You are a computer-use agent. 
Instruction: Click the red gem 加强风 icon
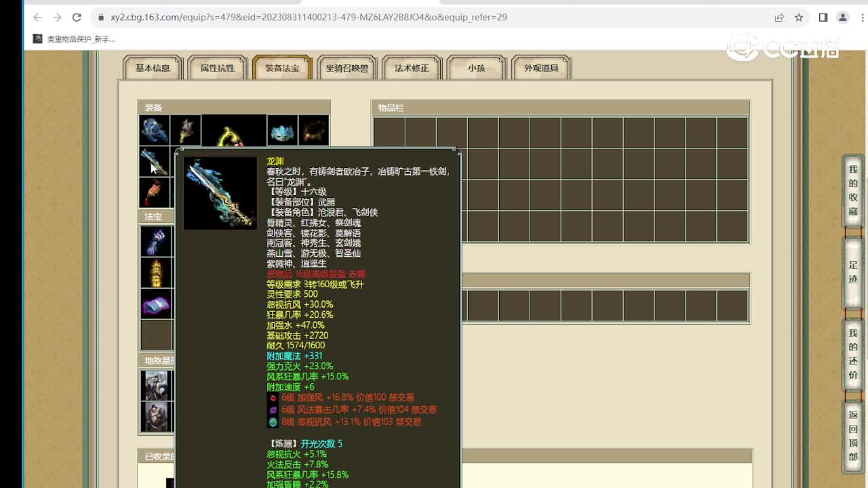pyautogui.click(x=273, y=397)
